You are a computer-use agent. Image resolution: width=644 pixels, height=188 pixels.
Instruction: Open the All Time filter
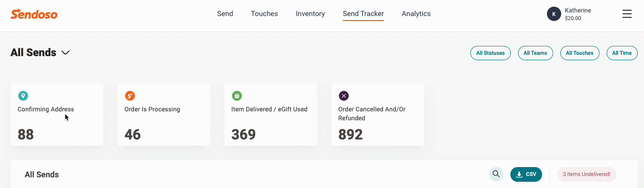click(x=622, y=53)
